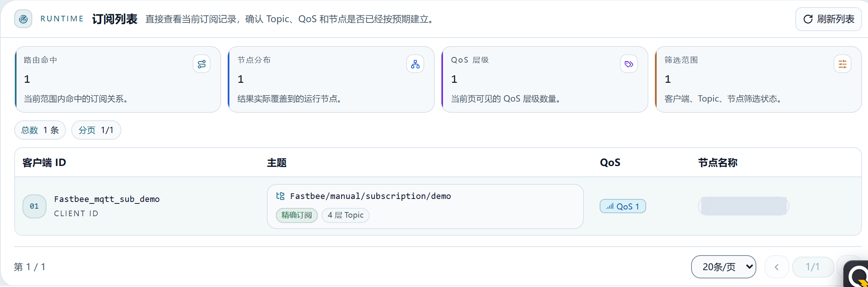Click the 4 层 Topic tag

pos(346,215)
